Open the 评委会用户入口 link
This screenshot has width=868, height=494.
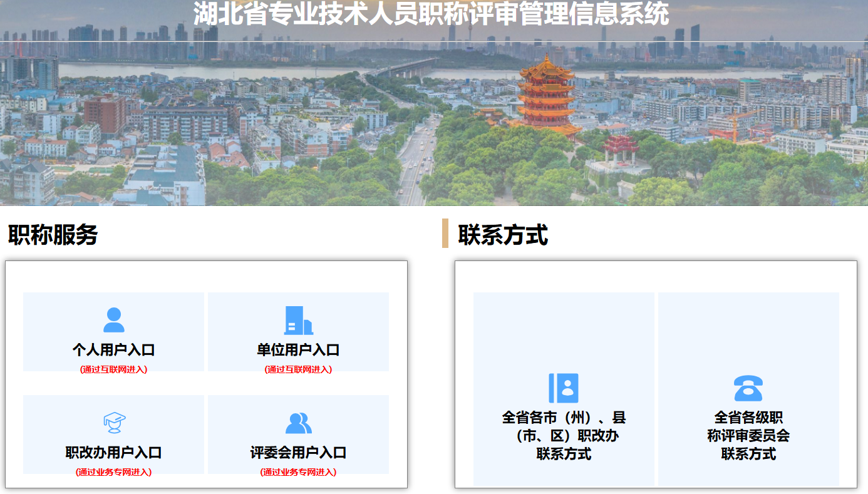pyautogui.click(x=299, y=452)
